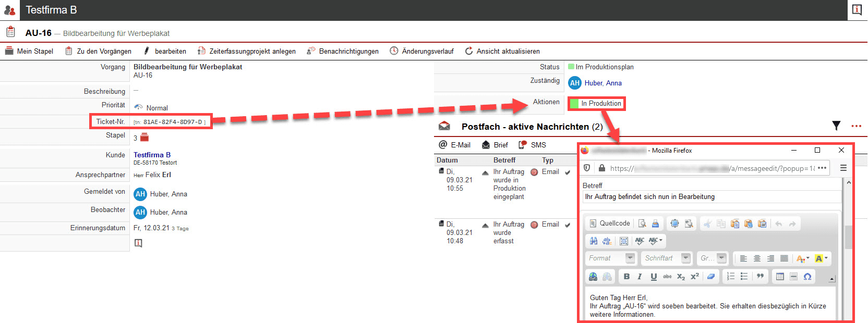Click the In Produktion action button
Image resolution: width=868 pixels, height=323 pixels.
point(596,104)
